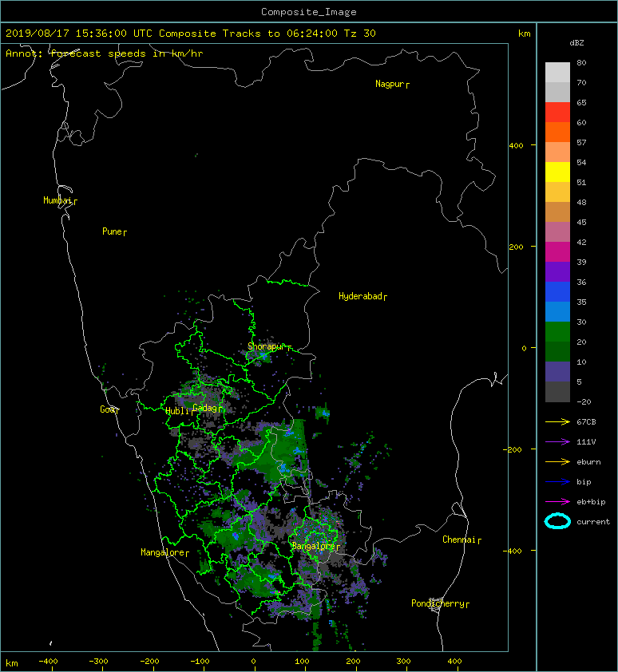This screenshot has height=672, width=618.
Task: Click the Composite_Image title text
Action: tap(309, 12)
